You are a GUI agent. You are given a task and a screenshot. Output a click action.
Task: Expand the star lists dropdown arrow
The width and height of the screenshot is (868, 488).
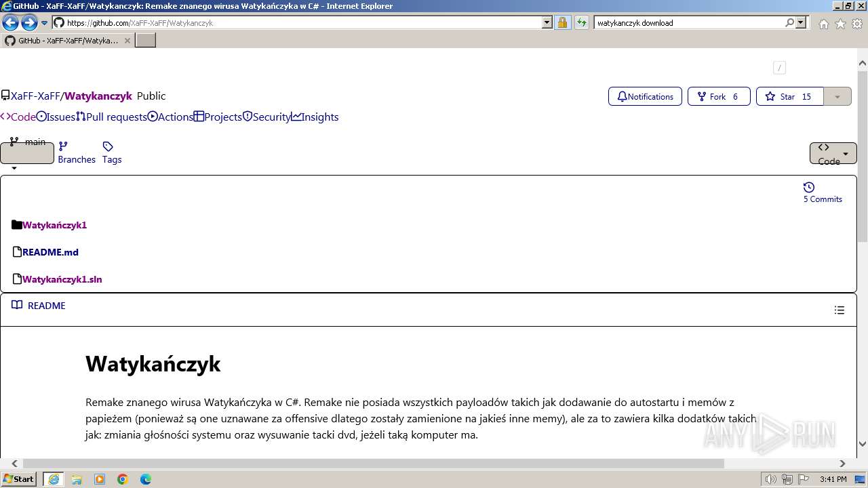pyautogui.click(x=837, y=96)
